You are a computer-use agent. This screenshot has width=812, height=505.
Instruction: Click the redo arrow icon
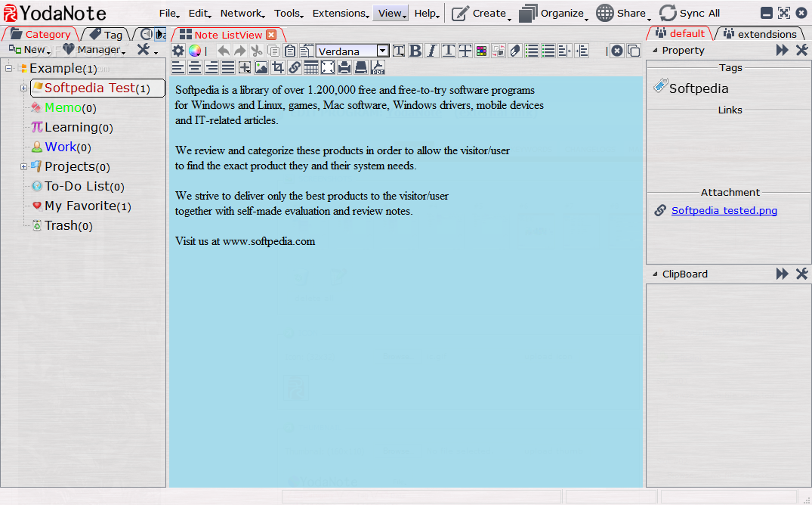pyautogui.click(x=239, y=51)
